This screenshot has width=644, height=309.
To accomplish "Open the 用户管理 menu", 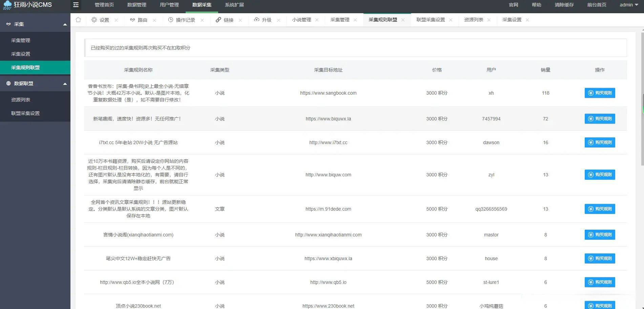I will (169, 5).
